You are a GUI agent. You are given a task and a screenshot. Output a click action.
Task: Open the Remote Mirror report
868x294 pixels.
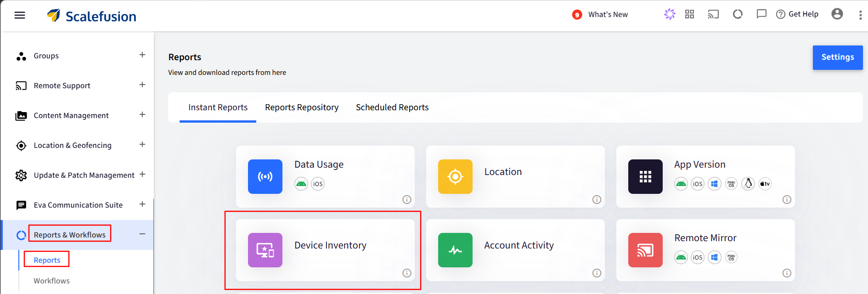[x=705, y=250]
